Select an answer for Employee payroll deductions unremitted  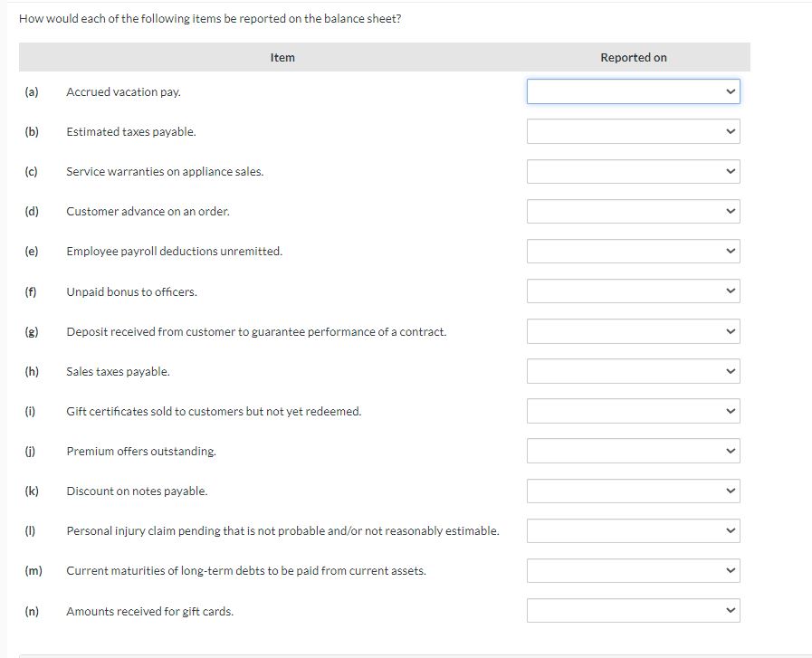click(x=632, y=251)
